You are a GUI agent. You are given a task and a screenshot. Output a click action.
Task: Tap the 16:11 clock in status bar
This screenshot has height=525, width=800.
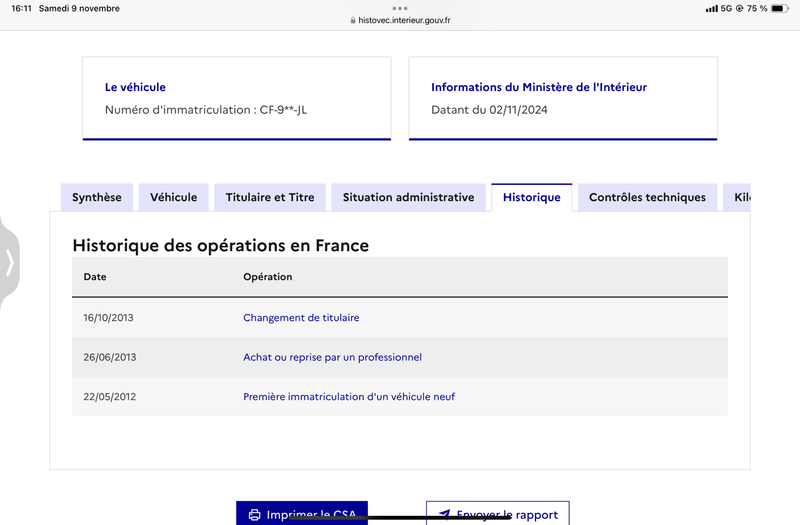point(21,8)
